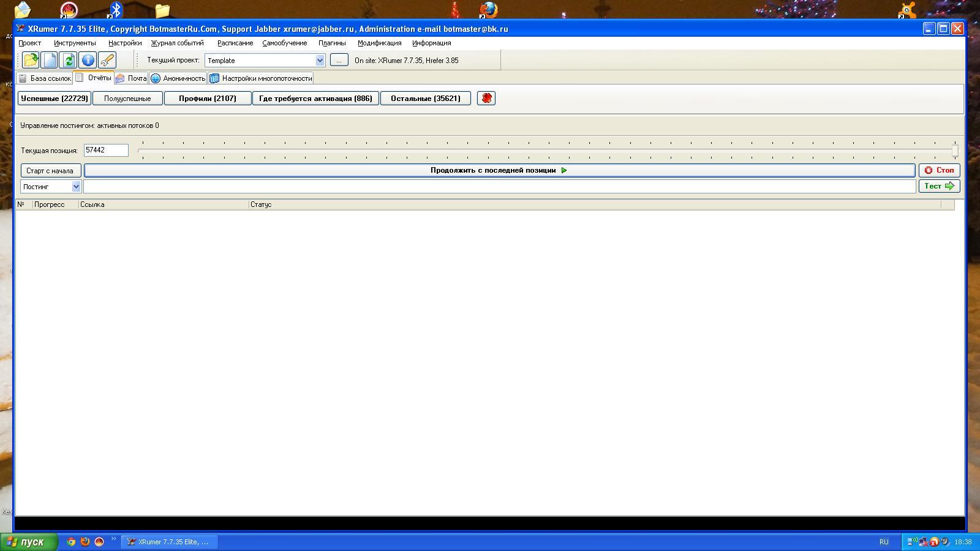This screenshot has width=980, height=551.
Task: Click the Прогресс column header
Action: [x=55, y=204]
